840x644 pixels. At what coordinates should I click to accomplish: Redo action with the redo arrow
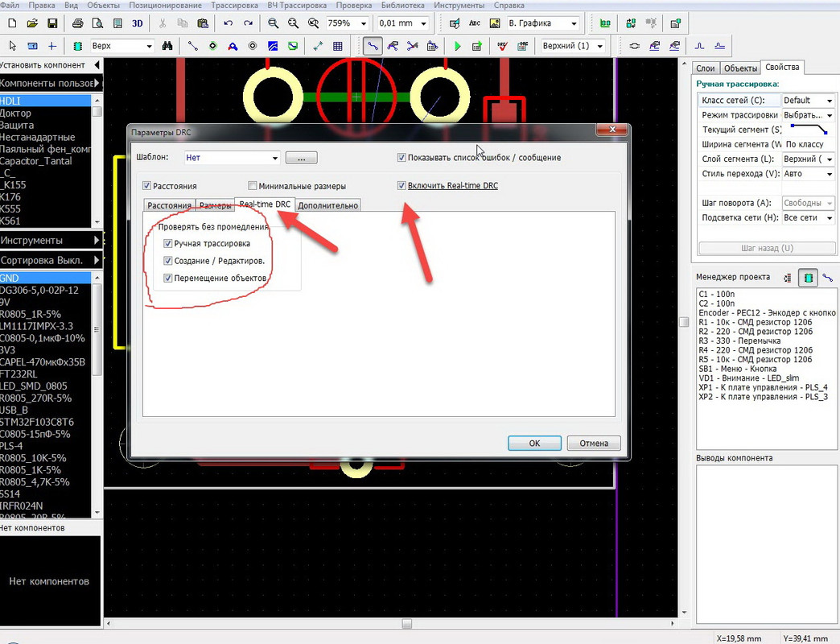(248, 23)
